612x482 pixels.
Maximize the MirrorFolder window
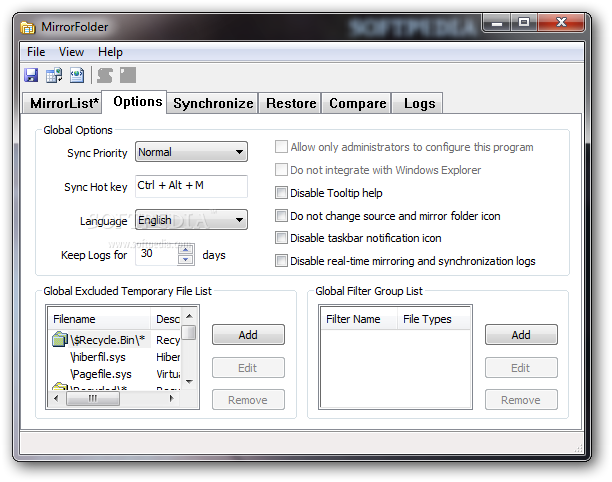pyautogui.click(x=524, y=23)
